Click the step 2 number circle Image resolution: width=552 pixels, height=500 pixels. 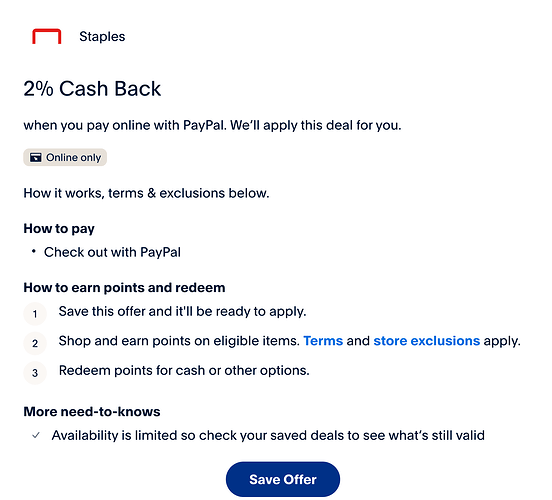point(35,343)
